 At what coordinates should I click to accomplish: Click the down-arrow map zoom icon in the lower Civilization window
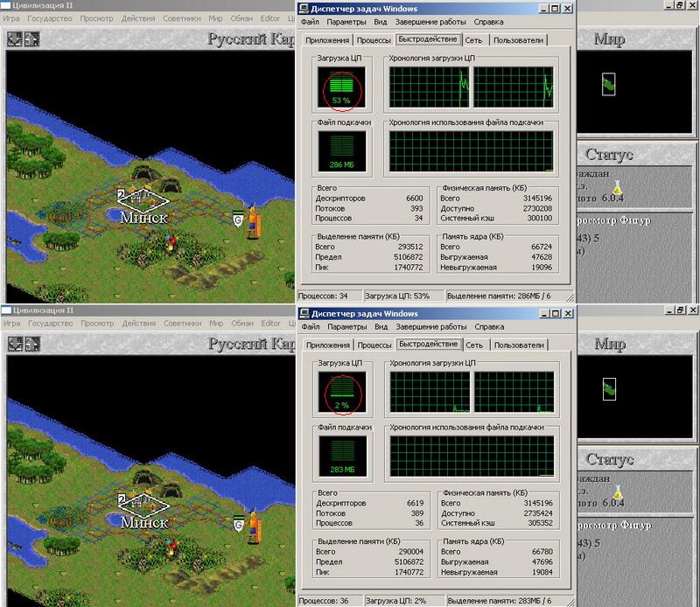click(15, 344)
